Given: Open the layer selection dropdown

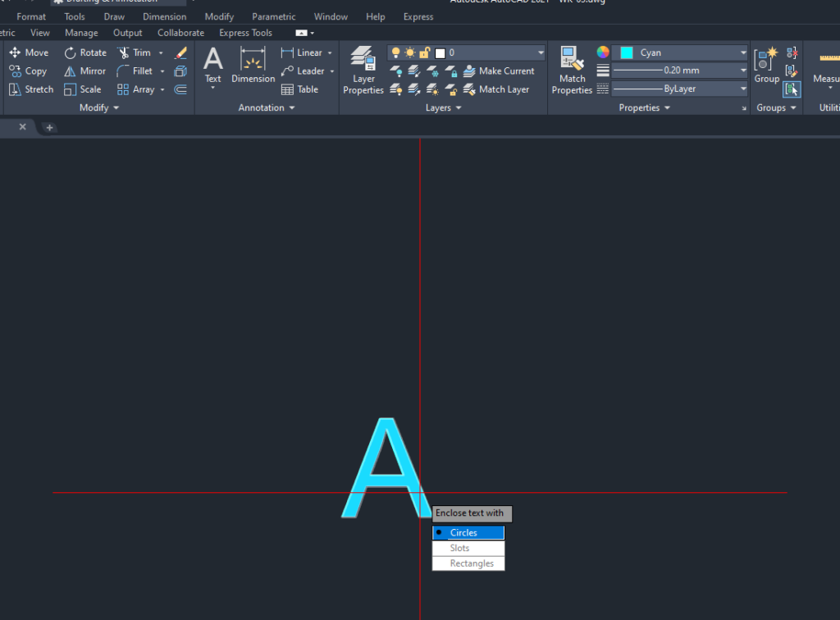Looking at the screenshot, I should [x=540, y=52].
